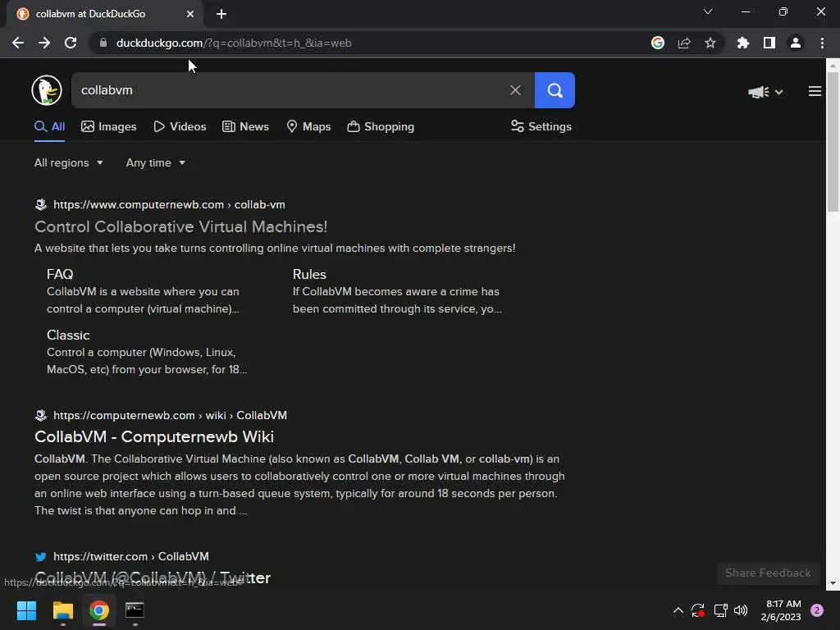The height and width of the screenshot is (630, 840).
Task: Expand the Any time filter dropdown
Action: coord(156,163)
